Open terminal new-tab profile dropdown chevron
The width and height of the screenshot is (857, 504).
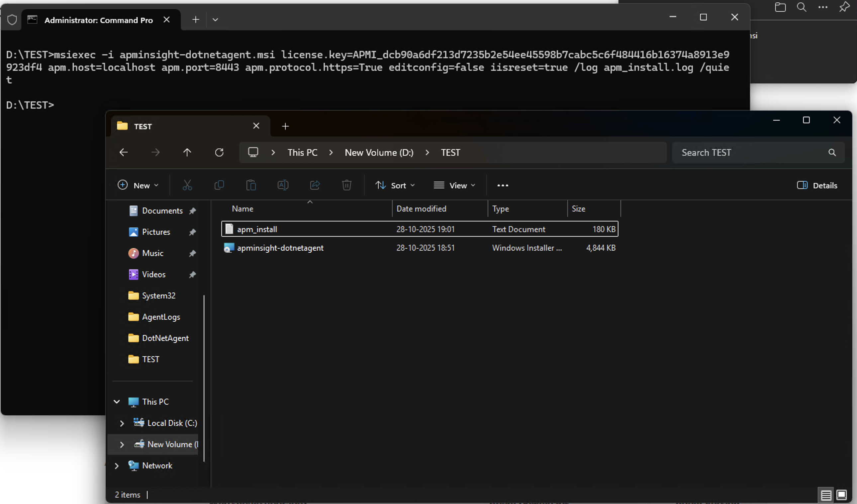(x=215, y=20)
